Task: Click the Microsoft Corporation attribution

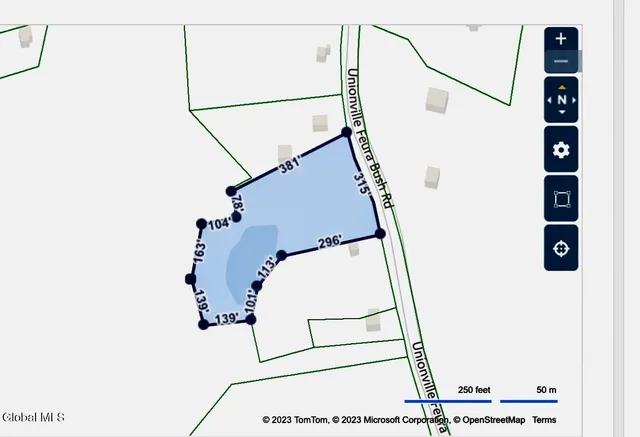Action: click(390, 420)
